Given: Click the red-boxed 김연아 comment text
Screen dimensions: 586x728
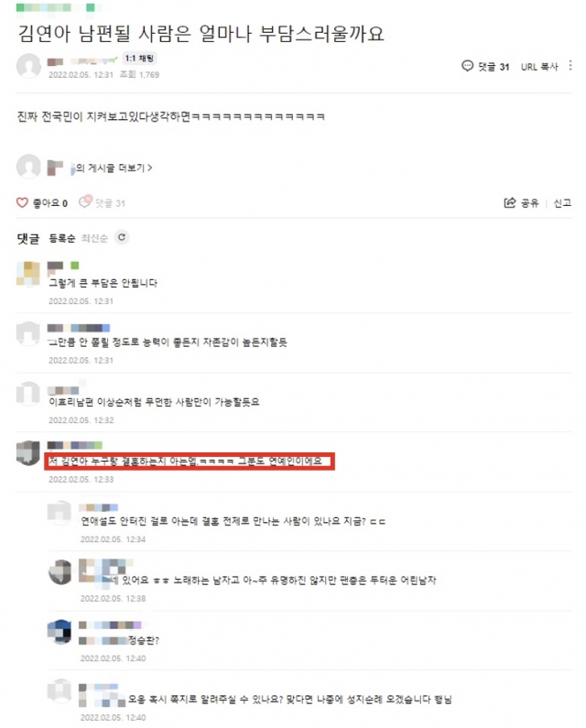Looking at the screenshot, I should tap(186, 461).
